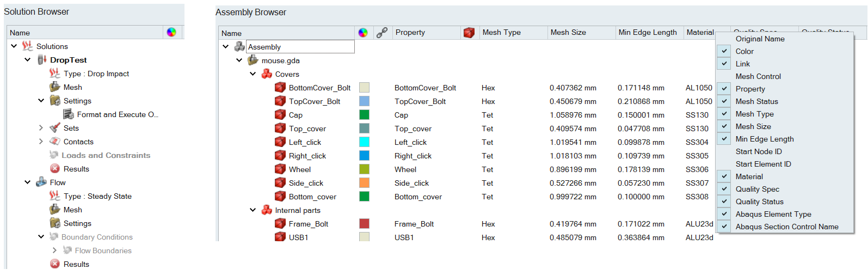Select the Covers group assembly icon
868x275 pixels.
coord(267,74)
